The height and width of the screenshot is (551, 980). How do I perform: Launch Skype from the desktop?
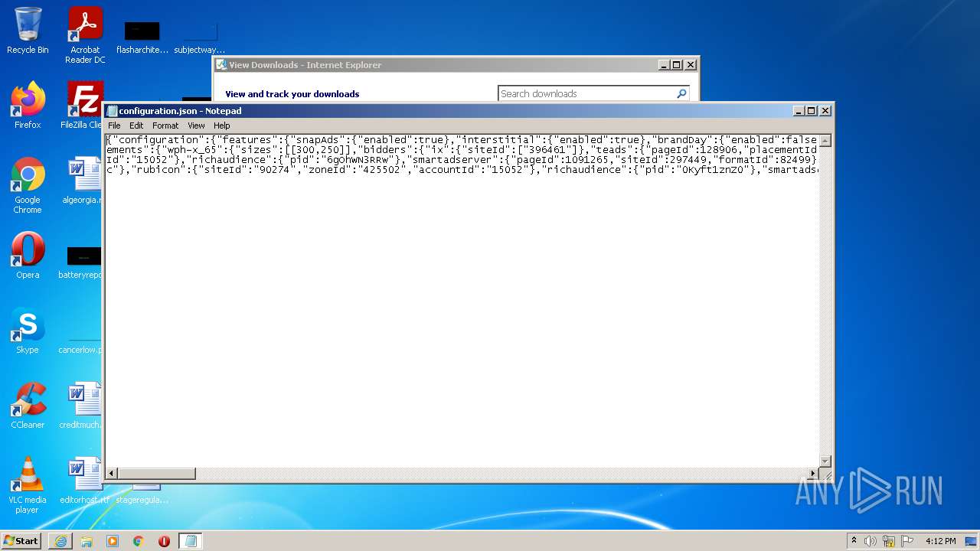28,331
